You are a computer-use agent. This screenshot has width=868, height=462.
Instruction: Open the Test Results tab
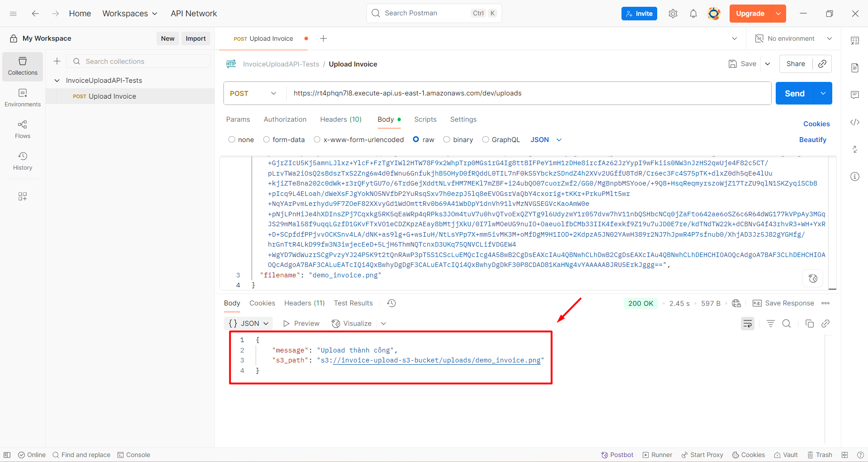point(353,303)
